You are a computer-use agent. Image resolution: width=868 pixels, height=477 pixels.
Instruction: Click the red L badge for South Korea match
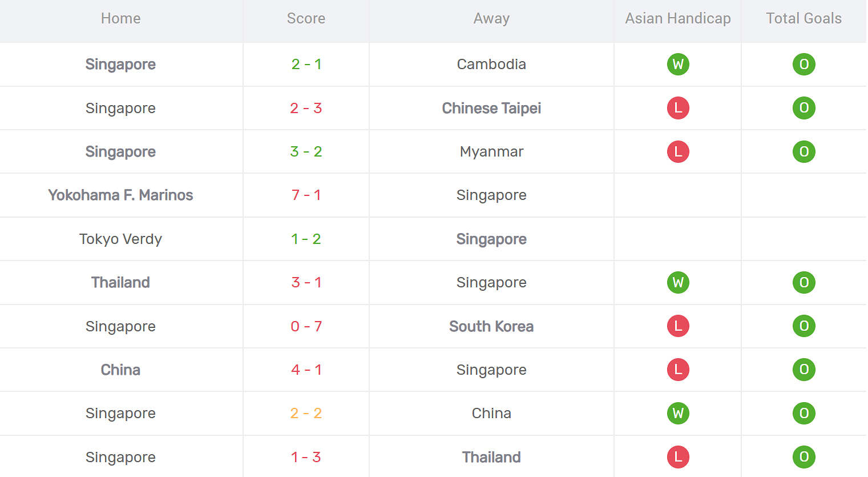pos(678,326)
